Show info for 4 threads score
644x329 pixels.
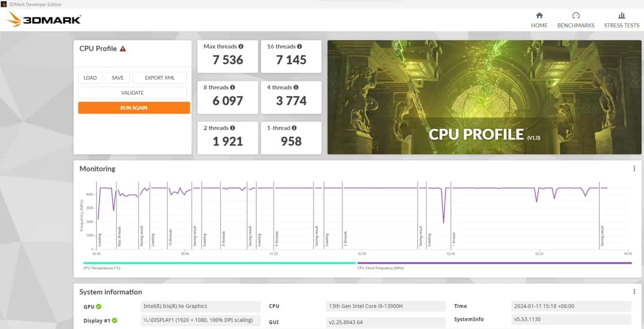tap(296, 87)
